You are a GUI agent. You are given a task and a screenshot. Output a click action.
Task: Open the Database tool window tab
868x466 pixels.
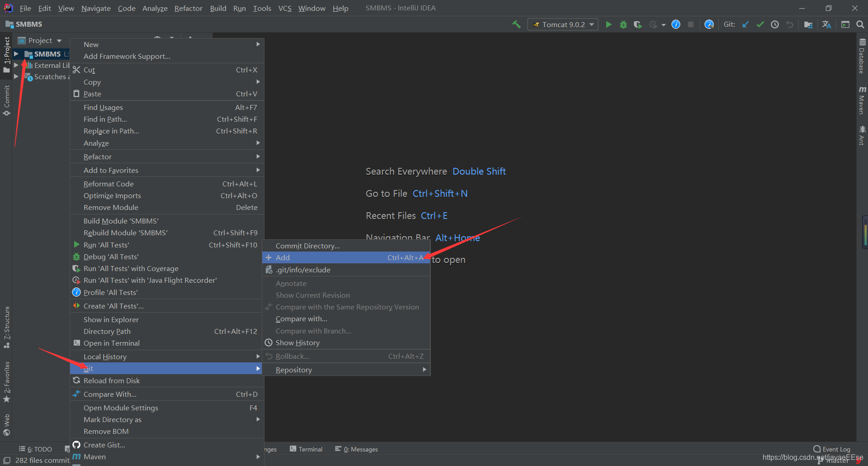pos(862,57)
